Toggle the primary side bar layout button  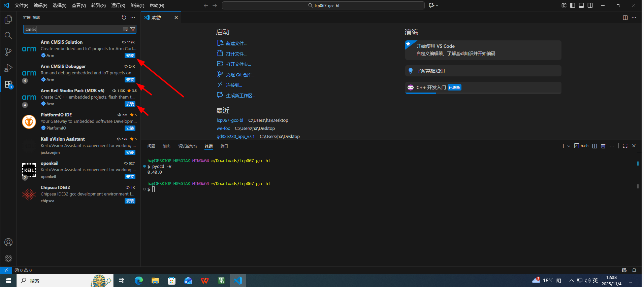tap(573, 5)
